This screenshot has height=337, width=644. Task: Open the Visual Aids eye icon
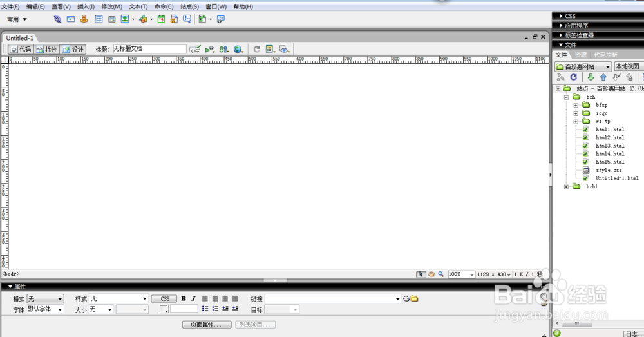[x=284, y=50]
